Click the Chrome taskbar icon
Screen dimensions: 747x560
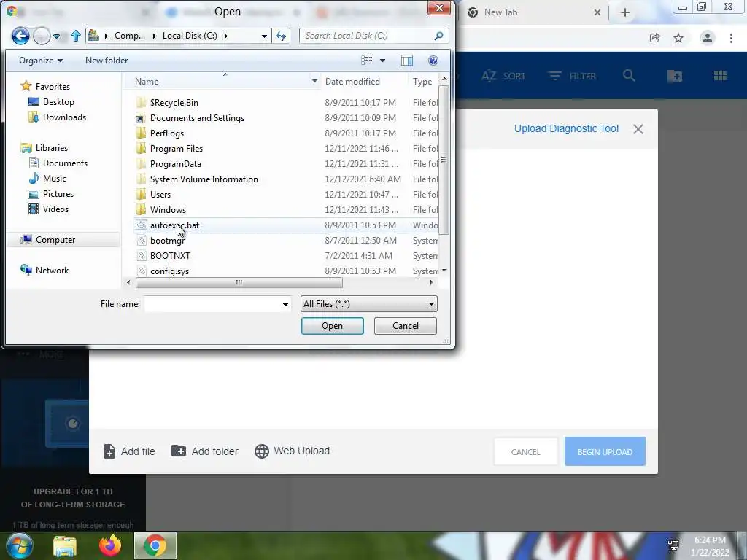155,546
